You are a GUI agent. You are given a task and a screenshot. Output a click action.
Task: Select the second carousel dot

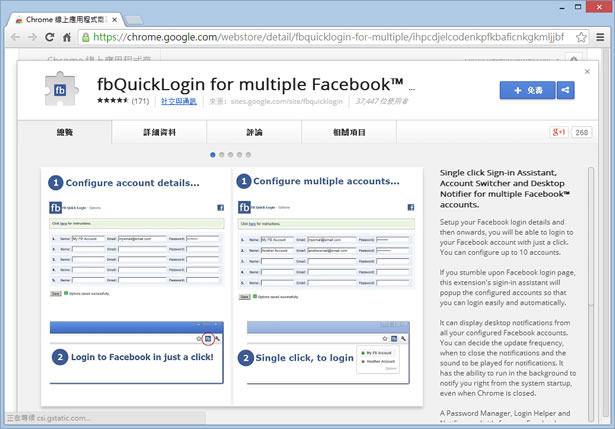click(x=222, y=155)
